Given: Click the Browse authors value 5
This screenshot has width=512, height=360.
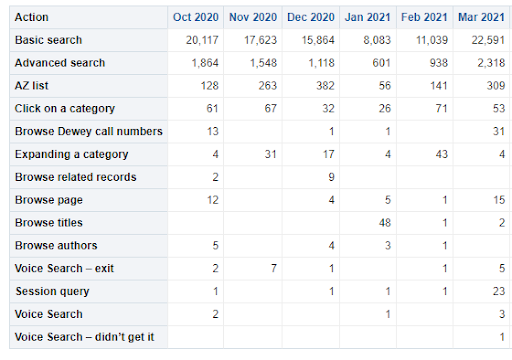Looking at the screenshot, I should point(216,246).
